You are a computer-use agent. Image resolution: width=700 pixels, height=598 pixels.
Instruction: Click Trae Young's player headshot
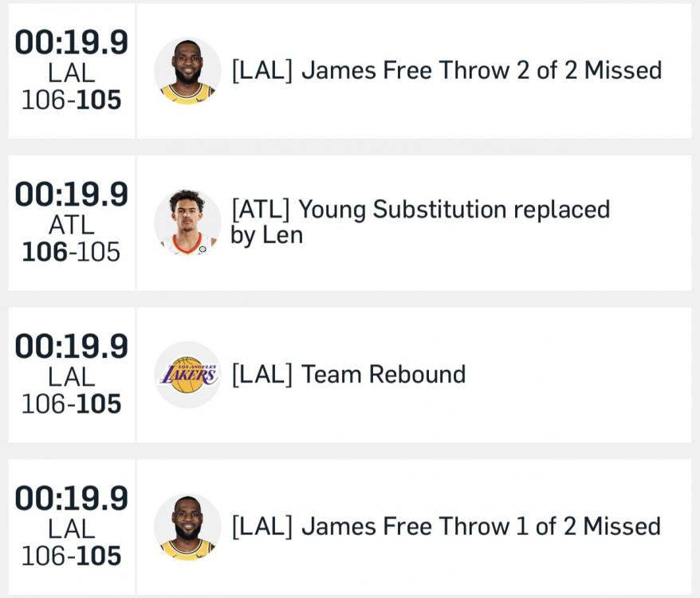(187, 222)
